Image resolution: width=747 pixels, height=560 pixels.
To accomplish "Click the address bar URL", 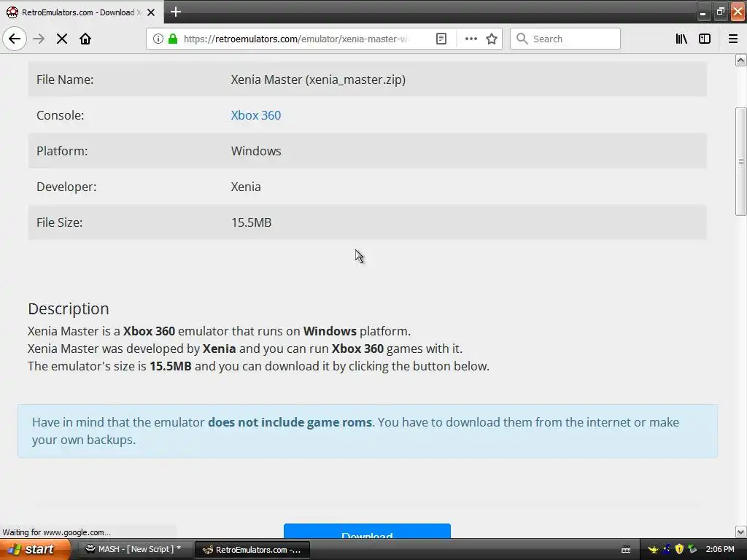I will [295, 39].
